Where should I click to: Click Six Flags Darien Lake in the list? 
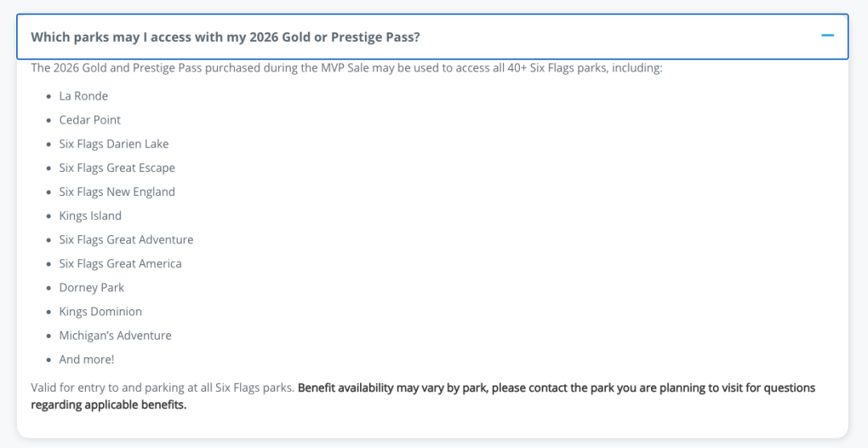click(x=114, y=144)
